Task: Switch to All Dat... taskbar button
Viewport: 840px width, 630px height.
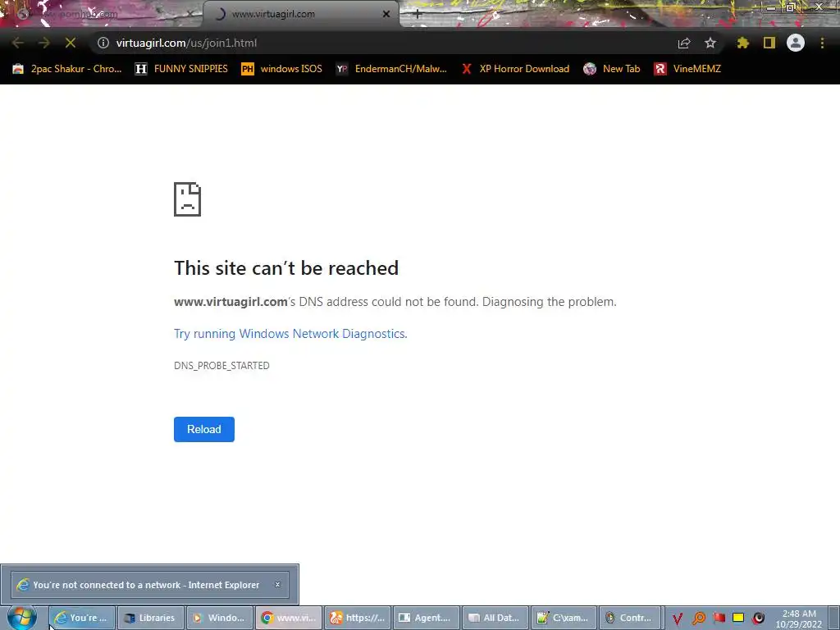Action: [x=495, y=618]
